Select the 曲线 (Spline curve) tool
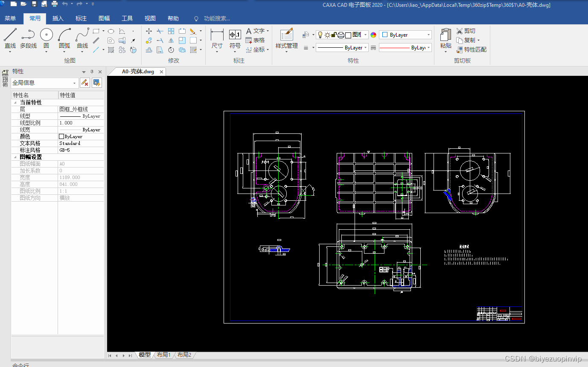Image resolution: width=588 pixels, height=367 pixels. point(82,38)
